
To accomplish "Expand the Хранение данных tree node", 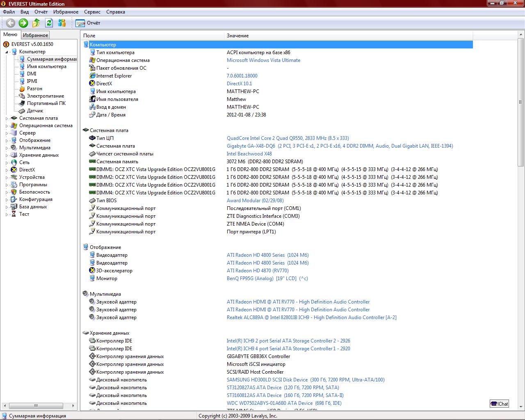I will click(x=7, y=155).
